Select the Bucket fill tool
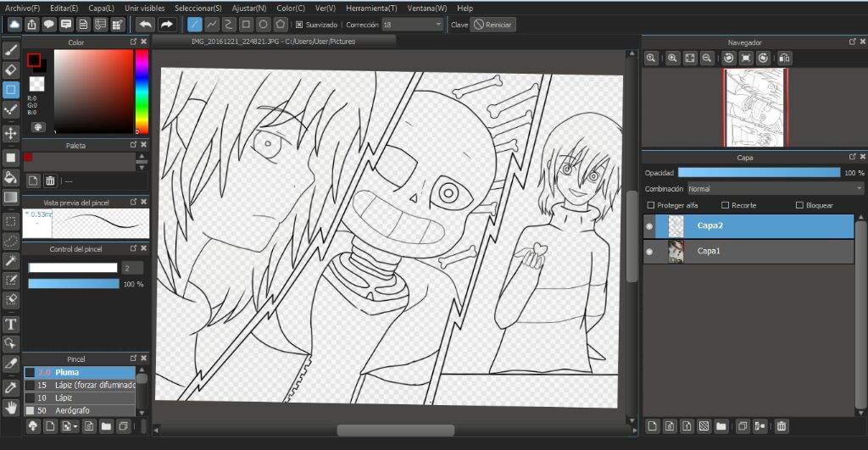Image resolution: width=868 pixels, height=450 pixels. (x=10, y=178)
